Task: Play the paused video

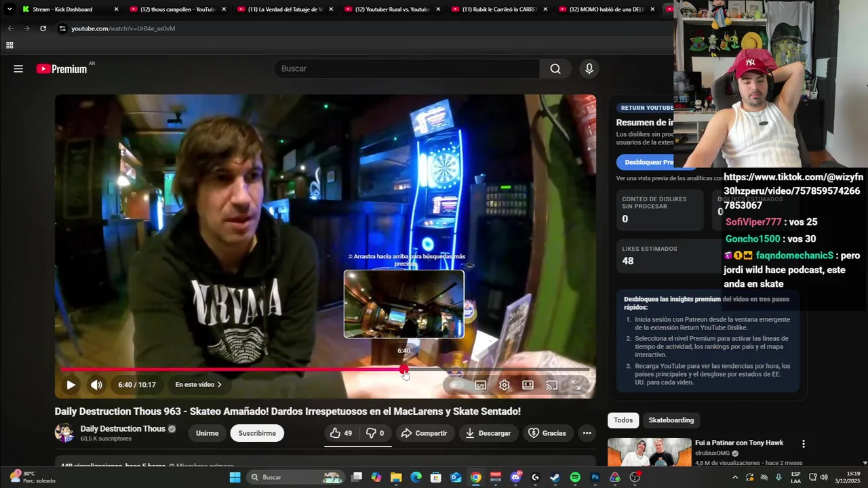Action: [x=71, y=385]
